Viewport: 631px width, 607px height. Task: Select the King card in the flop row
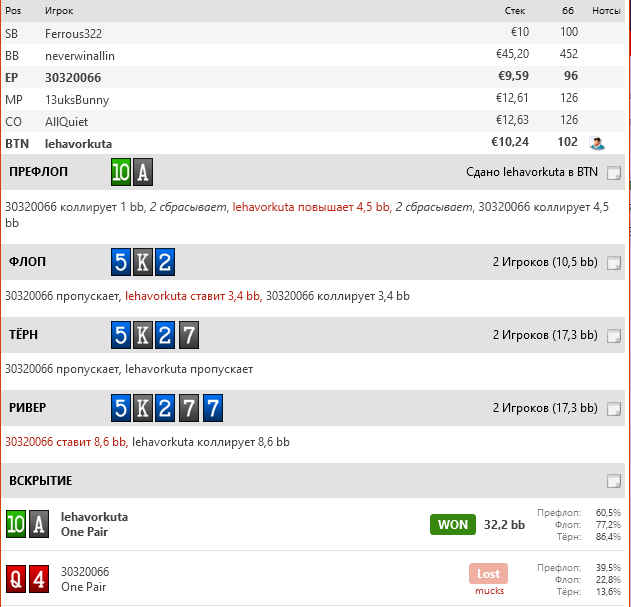tap(144, 262)
